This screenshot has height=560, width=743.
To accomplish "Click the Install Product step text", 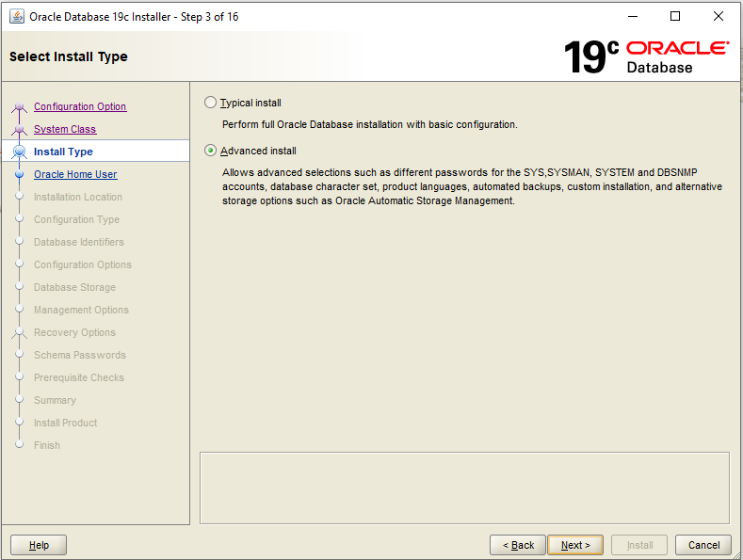I will pos(65,423).
